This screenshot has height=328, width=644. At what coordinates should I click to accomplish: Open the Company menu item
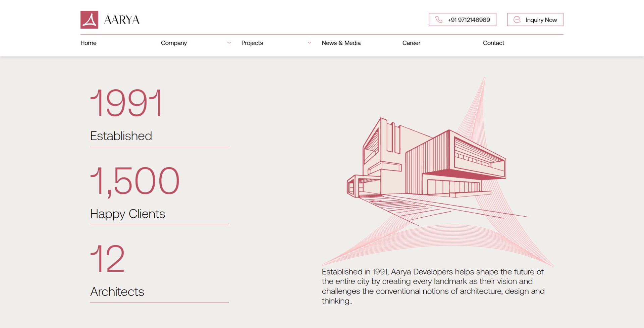[174, 43]
